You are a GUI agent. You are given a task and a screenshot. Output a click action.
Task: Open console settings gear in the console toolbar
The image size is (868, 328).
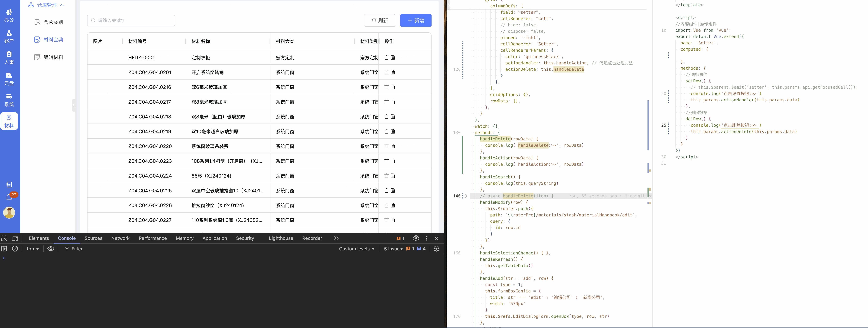pos(437,249)
